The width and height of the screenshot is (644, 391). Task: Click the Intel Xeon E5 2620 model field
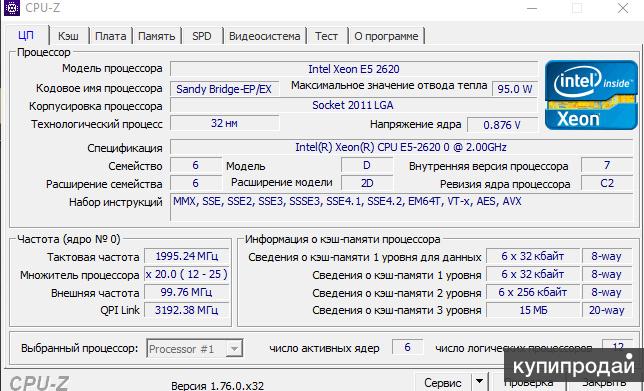click(354, 69)
